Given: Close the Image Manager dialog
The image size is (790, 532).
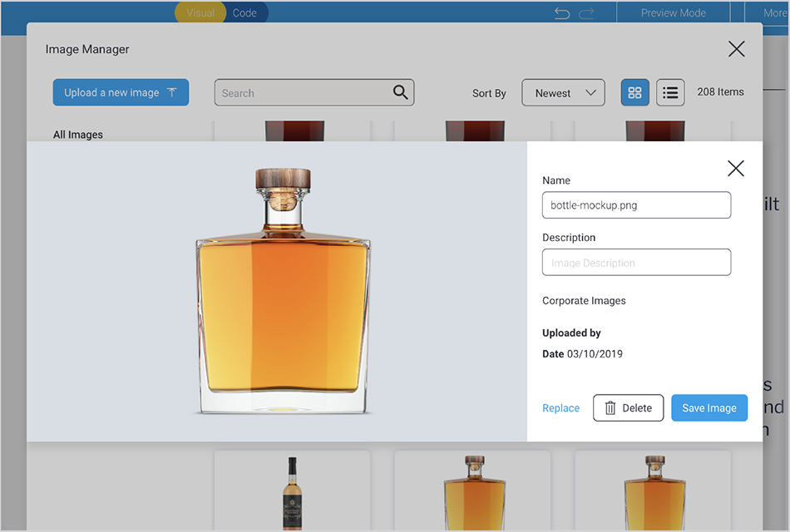Looking at the screenshot, I should point(736,49).
